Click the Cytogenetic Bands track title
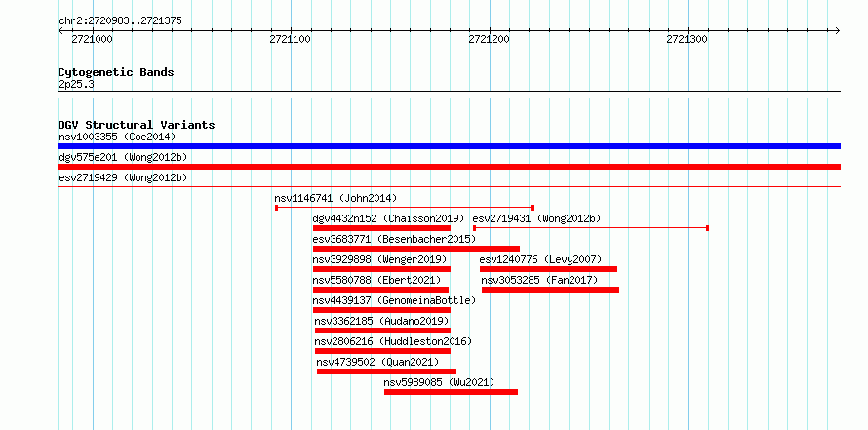868x430 pixels. pos(116,72)
